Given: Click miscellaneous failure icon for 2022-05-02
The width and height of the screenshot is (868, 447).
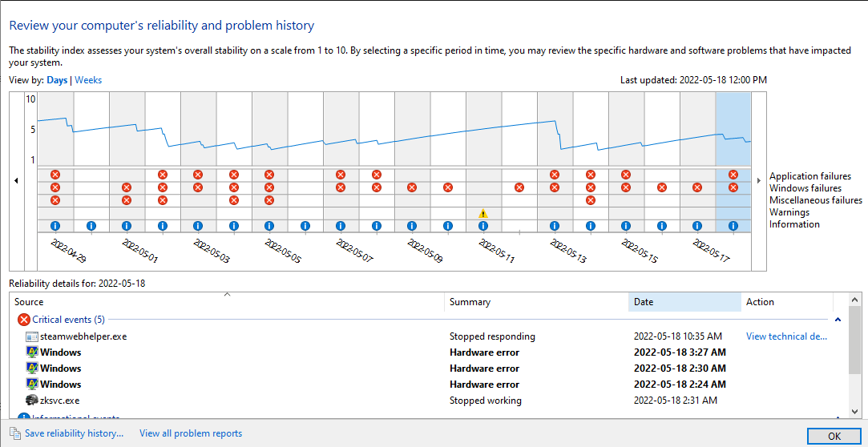Looking at the screenshot, I should click(x=162, y=200).
